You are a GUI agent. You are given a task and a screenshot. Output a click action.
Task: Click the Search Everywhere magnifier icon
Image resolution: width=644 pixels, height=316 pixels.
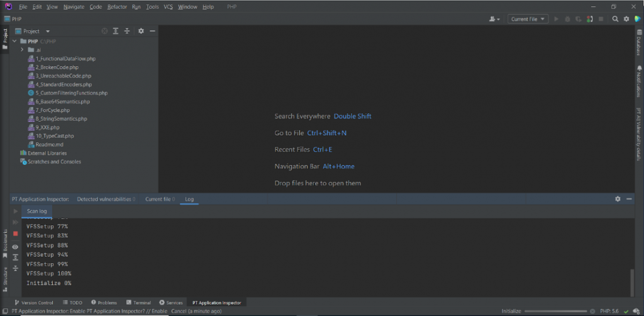(x=615, y=19)
